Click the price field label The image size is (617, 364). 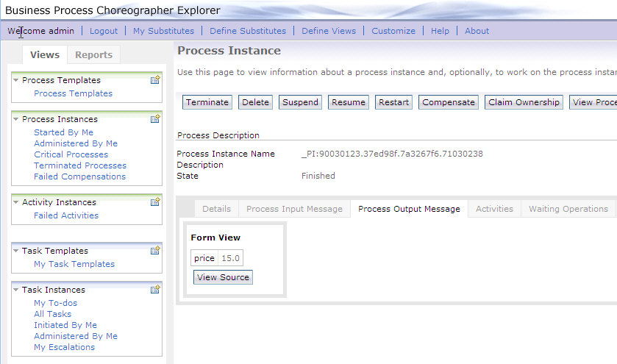click(x=204, y=258)
